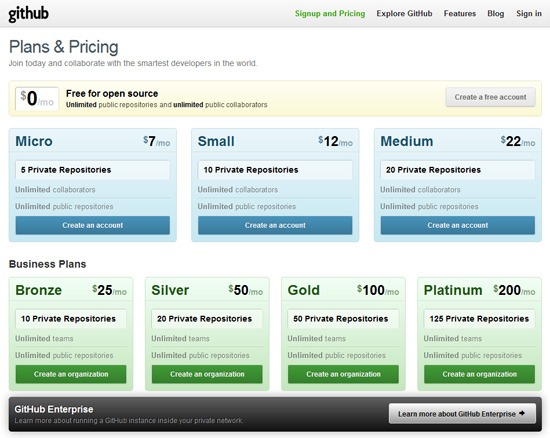Viewport: 550px width, 438px height.
Task: Click '5 Private Repositories' box
Action: tap(93, 170)
